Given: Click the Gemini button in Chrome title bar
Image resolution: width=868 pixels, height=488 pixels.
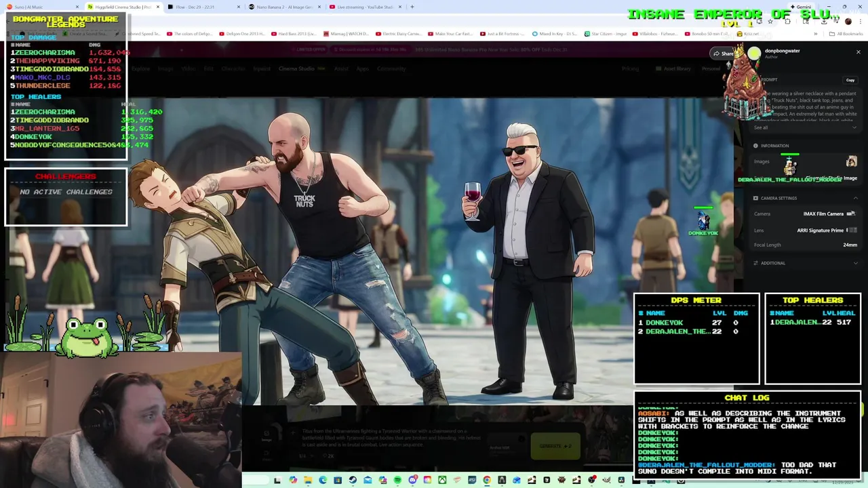Looking at the screenshot, I should pyautogui.click(x=801, y=7).
